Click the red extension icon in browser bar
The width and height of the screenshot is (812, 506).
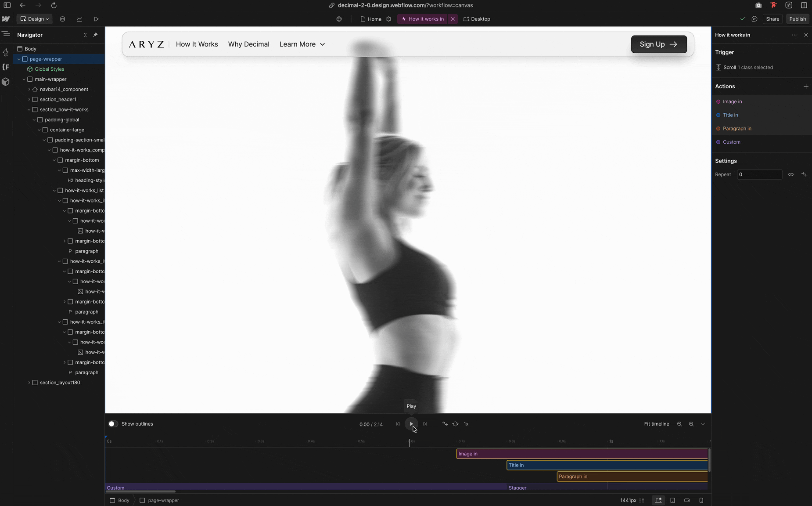[773, 5]
